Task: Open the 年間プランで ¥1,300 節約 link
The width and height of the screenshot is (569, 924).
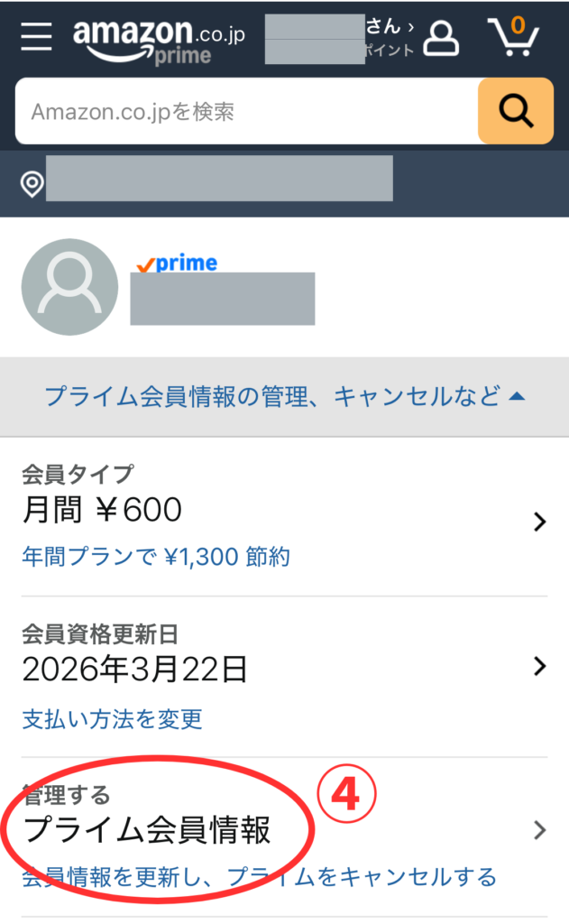Action: (156, 558)
